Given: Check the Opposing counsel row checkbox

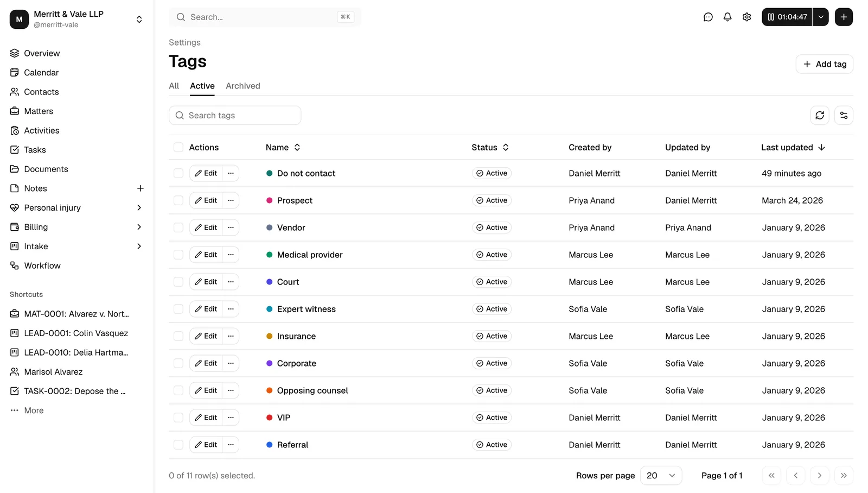Looking at the screenshot, I should click(178, 390).
